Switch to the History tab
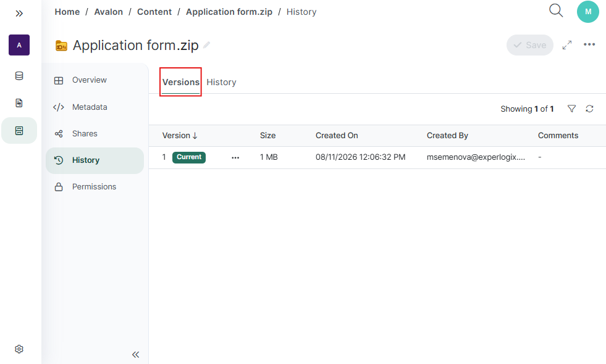 [221, 82]
